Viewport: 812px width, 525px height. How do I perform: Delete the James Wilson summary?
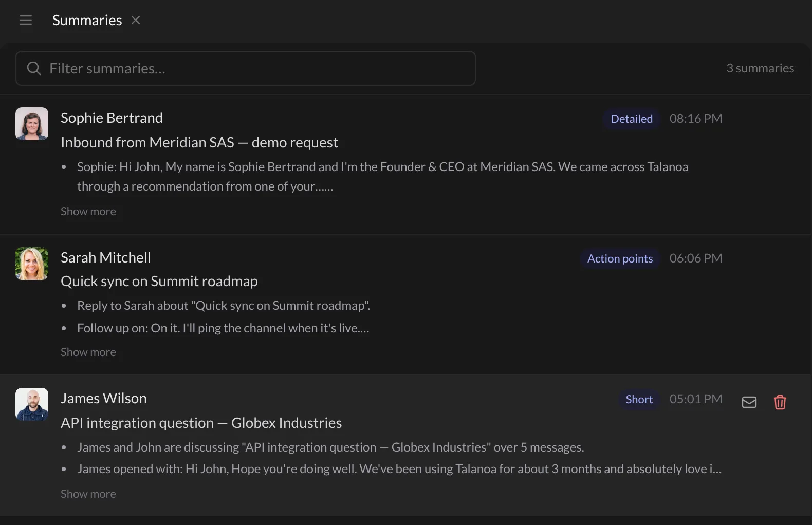tap(780, 402)
